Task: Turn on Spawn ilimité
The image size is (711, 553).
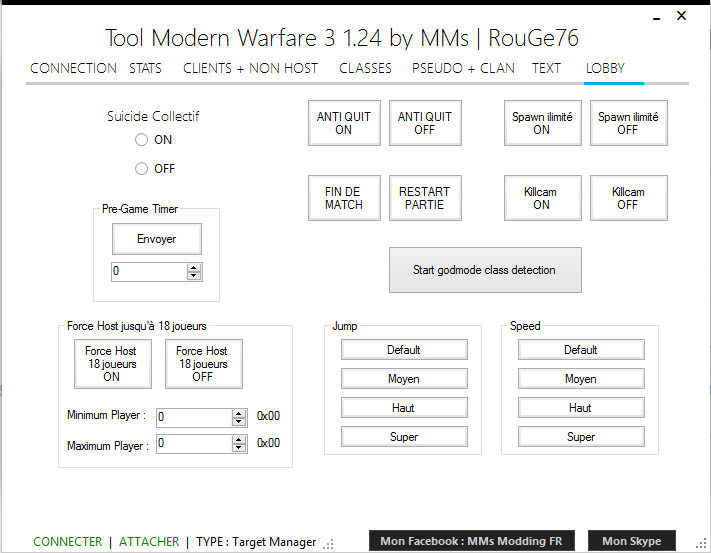Action: coord(543,123)
